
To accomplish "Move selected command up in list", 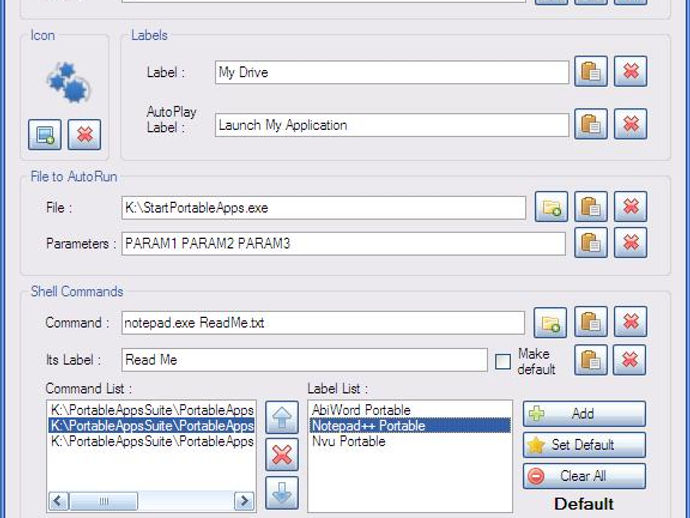I will (282, 417).
